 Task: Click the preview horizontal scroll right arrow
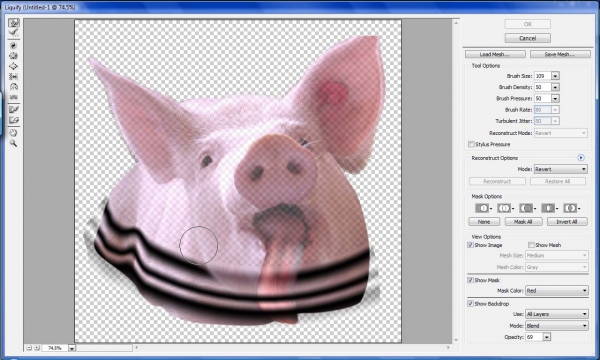448,347
